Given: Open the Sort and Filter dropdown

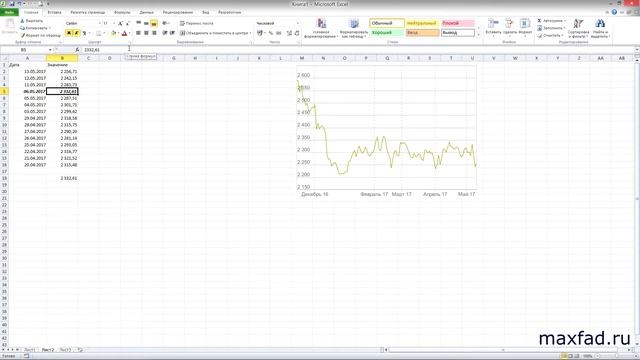Looking at the screenshot, I should point(578,29).
